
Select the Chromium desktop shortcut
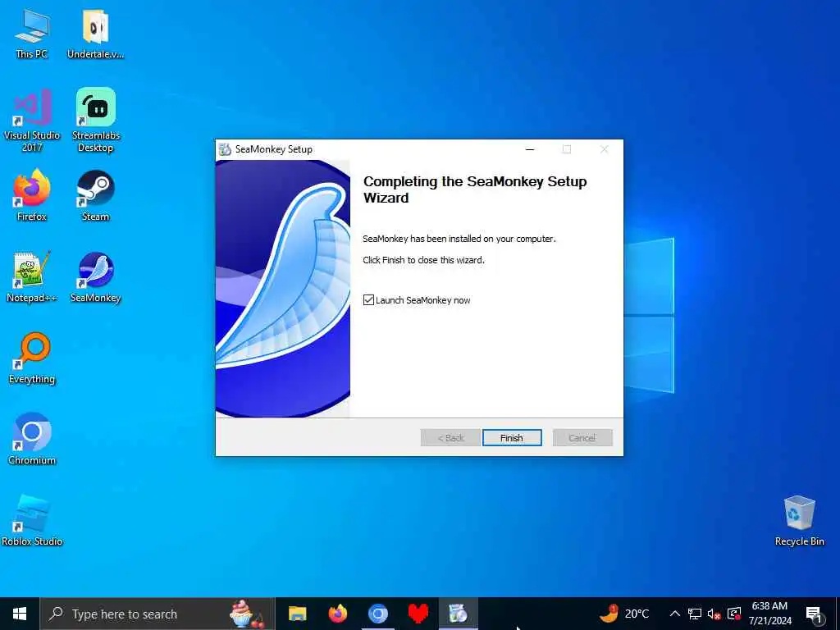[32, 440]
